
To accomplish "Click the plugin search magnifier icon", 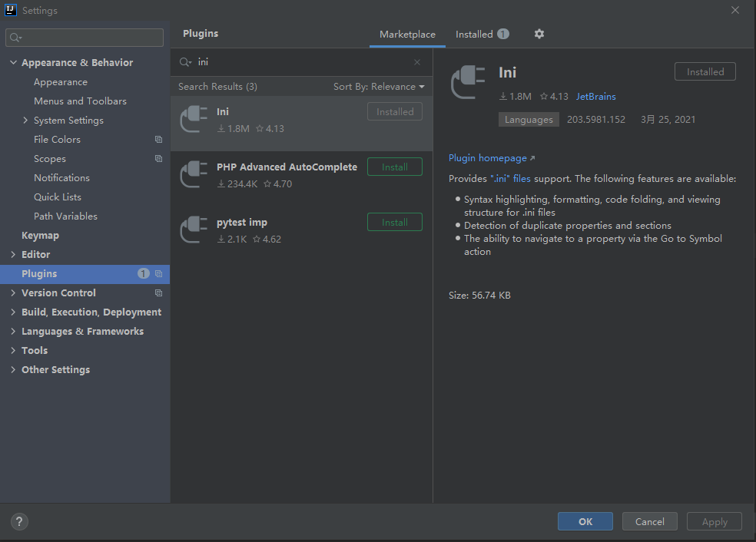I will pos(185,62).
